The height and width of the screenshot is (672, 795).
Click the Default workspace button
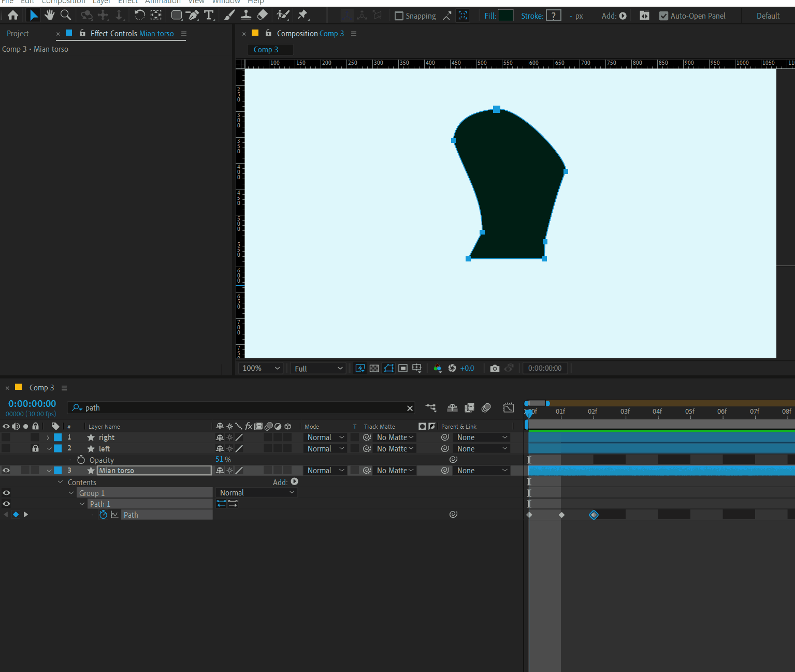[768, 16]
